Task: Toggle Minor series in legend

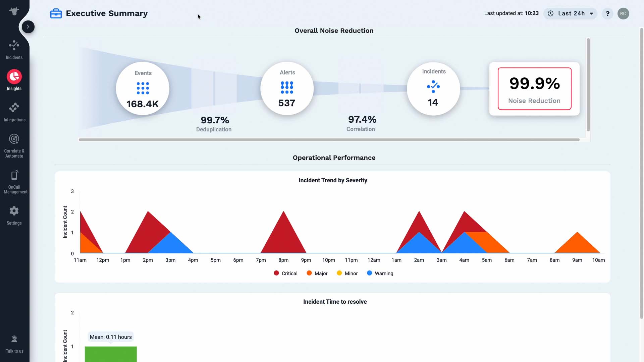Action: (347, 273)
